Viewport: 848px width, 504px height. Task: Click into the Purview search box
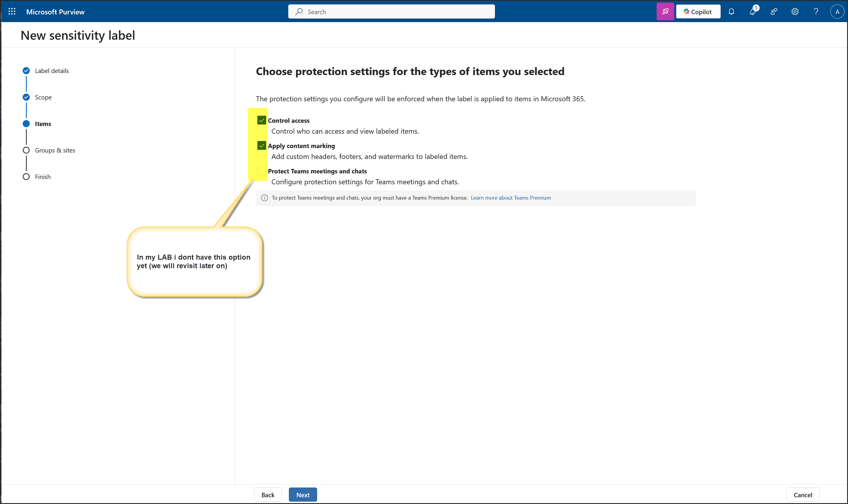coord(391,11)
